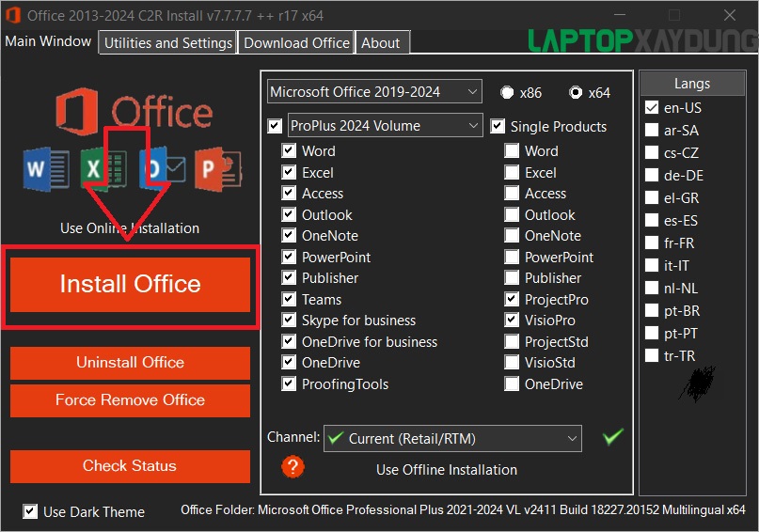
Task: Check Publisher under Single Products
Action: point(512,277)
